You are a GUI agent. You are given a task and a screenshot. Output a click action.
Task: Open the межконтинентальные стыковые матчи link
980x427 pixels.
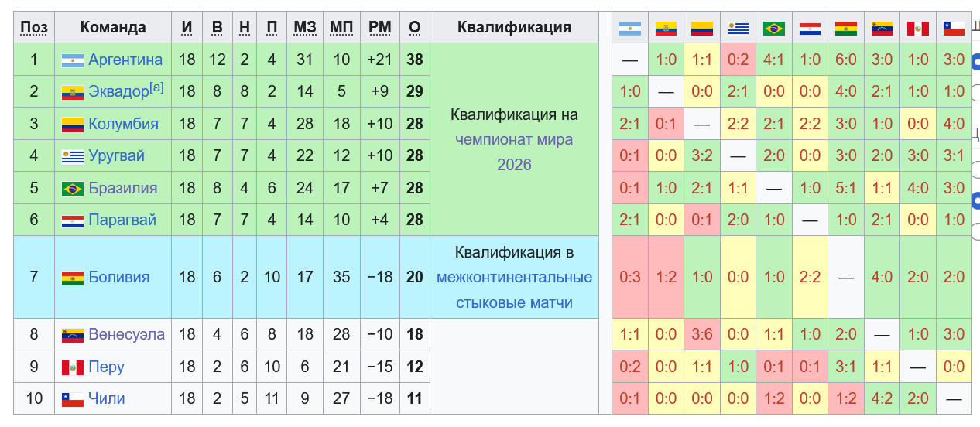tap(514, 289)
